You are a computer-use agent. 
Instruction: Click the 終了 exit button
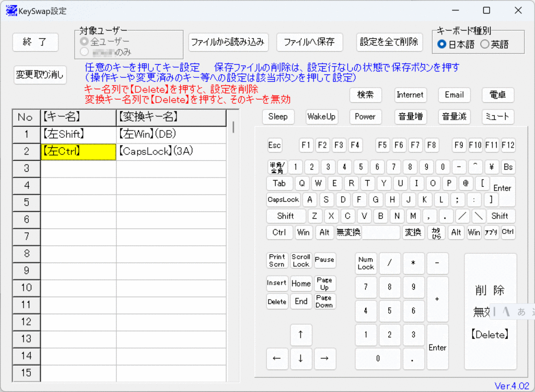point(36,42)
